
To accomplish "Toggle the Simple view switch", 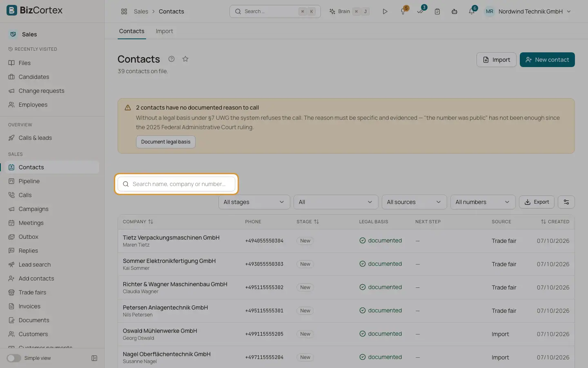I will coord(14,358).
